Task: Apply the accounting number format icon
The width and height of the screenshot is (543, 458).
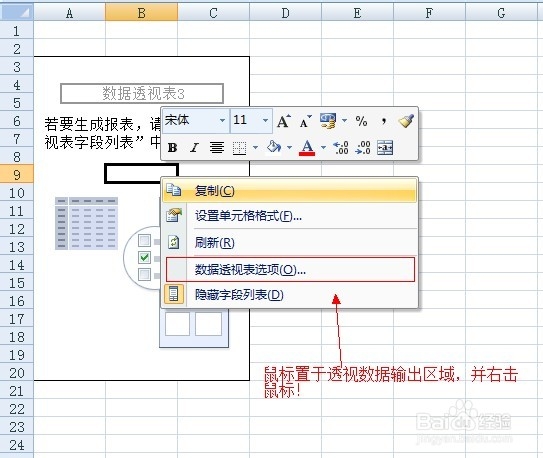Action: (328, 121)
